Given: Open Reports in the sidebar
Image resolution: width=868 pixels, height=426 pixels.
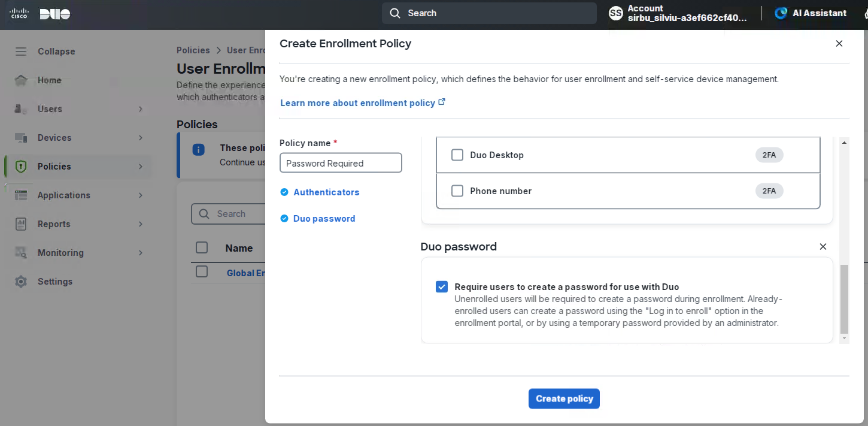Looking at the screenshot, I should [x=54, y=224].
